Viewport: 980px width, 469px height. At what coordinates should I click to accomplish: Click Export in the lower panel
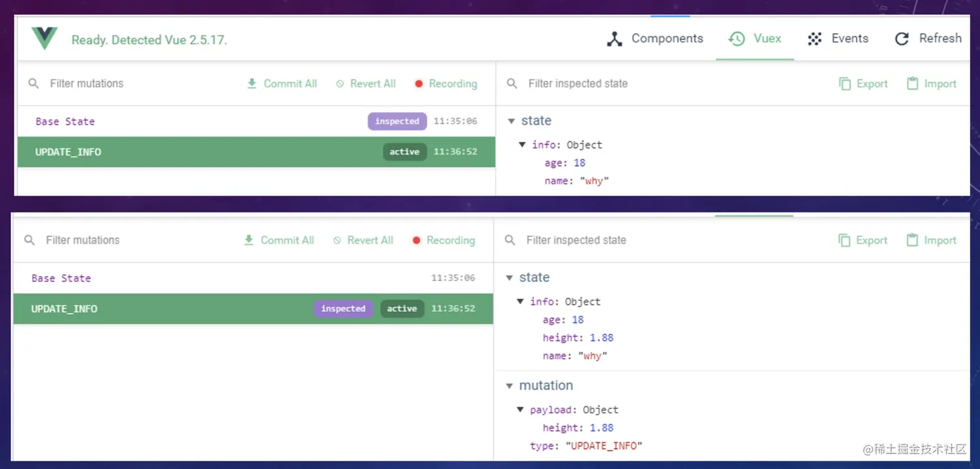pos(863,240)
